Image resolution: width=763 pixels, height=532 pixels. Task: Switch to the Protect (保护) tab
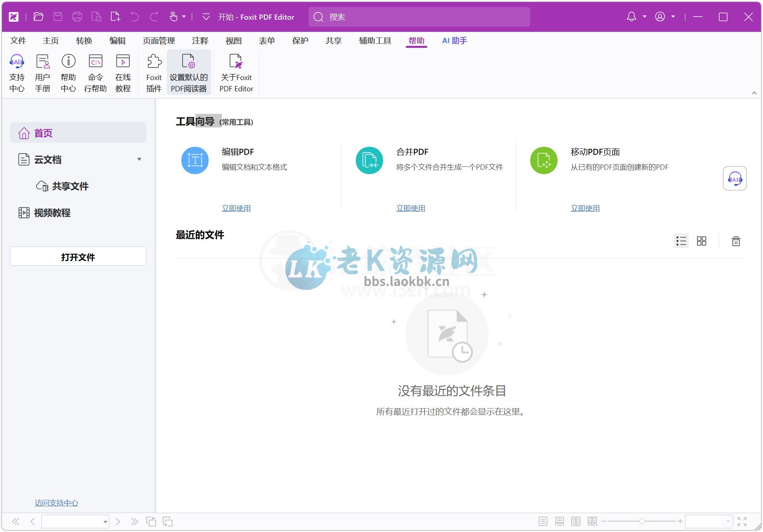[x=300, y=41]
